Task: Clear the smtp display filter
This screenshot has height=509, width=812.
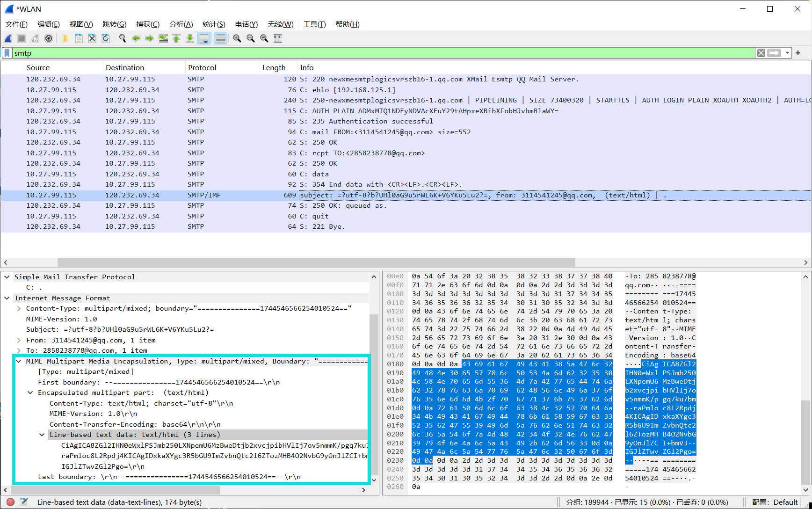Action: point(761,53)
